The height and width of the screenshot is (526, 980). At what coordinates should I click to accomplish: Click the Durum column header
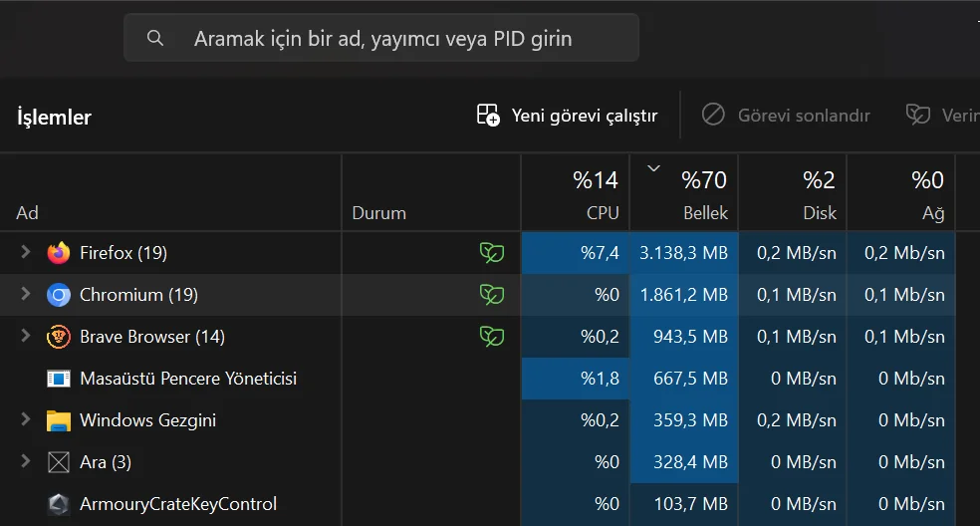(379, 213)
